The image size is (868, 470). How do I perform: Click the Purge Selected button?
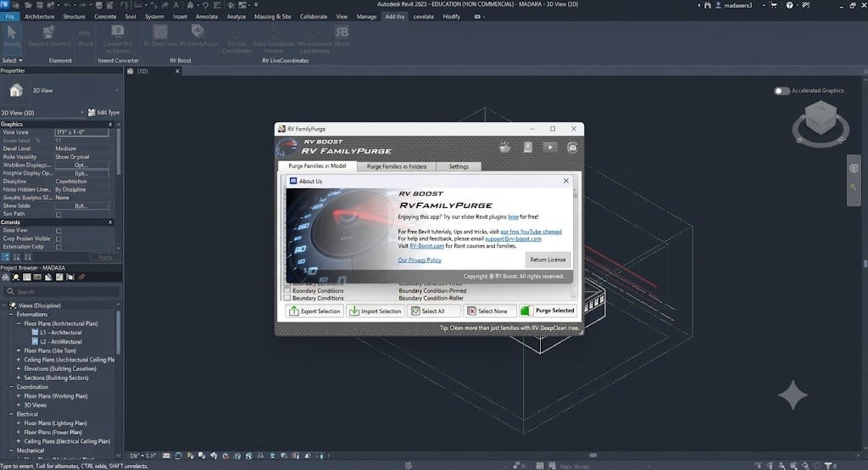[x=548, y=311]
